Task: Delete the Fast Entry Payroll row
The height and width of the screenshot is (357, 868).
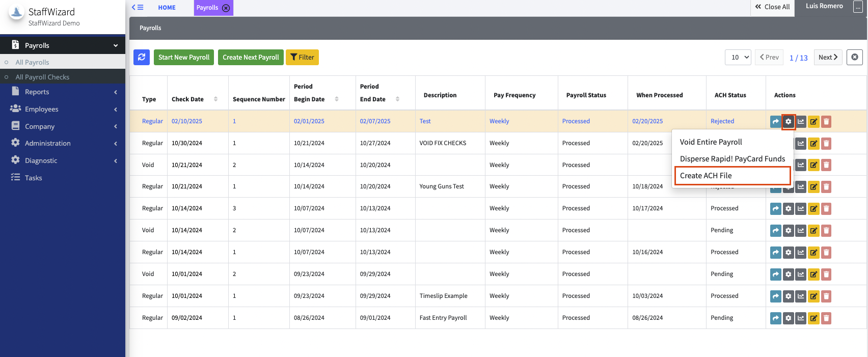Action: [826, 318]
